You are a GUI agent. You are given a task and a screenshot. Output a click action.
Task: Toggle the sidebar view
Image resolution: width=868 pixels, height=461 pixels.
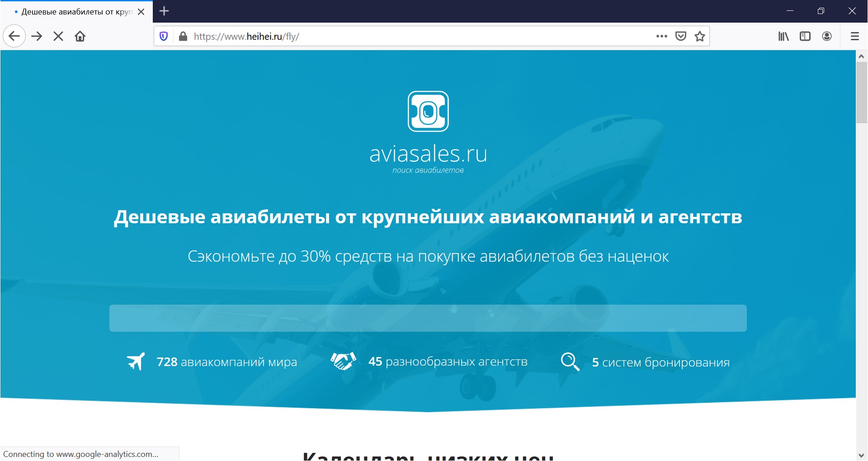805,36
